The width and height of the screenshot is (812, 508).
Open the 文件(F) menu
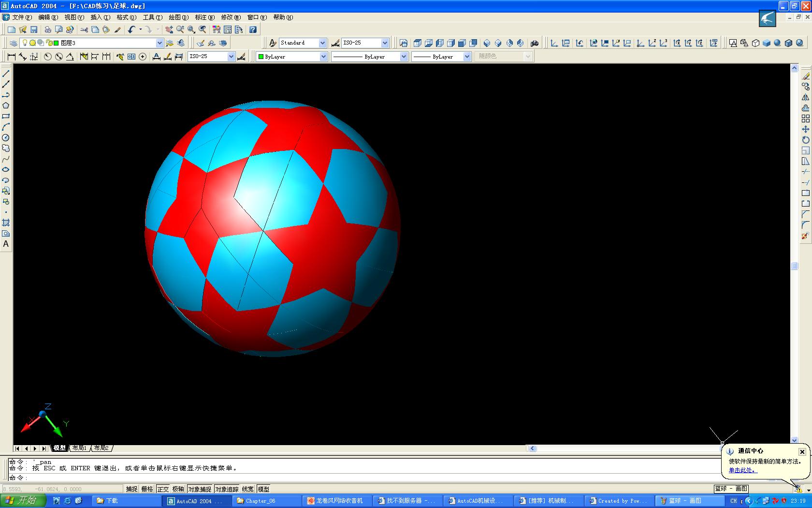pyautogui.click(x=22, y=17)
